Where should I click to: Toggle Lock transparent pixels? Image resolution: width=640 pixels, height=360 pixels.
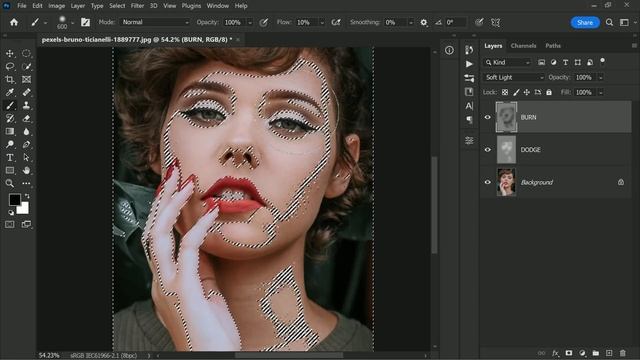[505, 92]
